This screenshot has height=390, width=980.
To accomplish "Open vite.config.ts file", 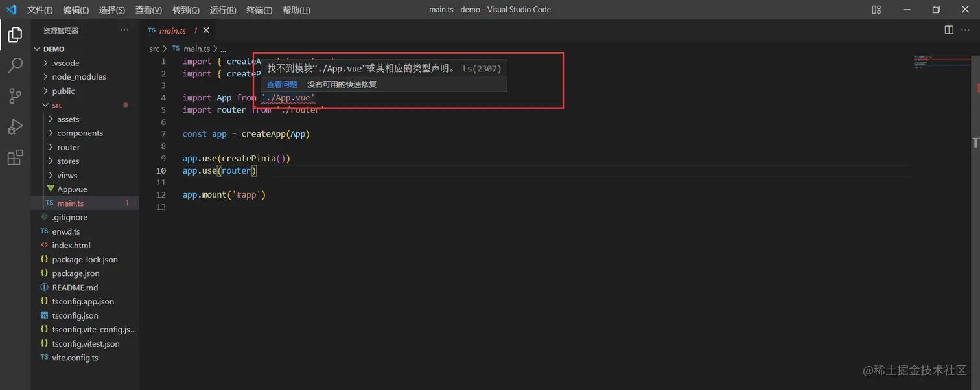I will tap(85, 358).
